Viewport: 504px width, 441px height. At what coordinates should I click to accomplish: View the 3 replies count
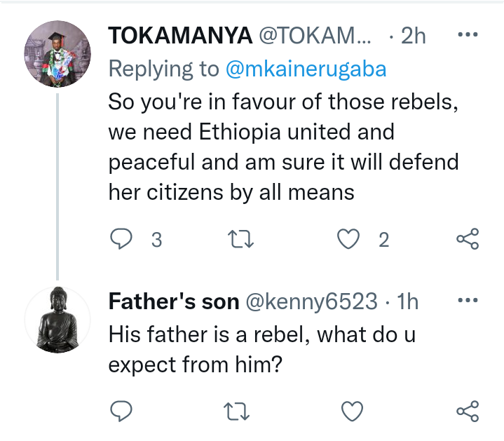156,240
